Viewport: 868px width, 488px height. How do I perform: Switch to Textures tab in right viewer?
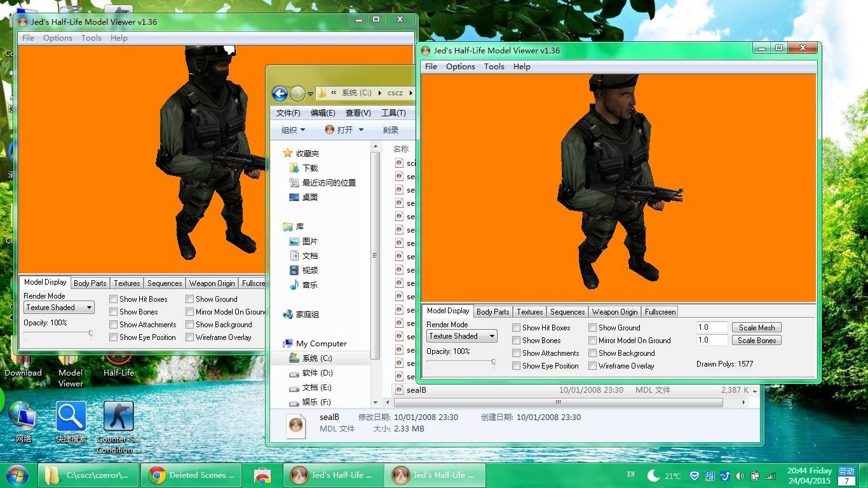[x=529, y=311]
